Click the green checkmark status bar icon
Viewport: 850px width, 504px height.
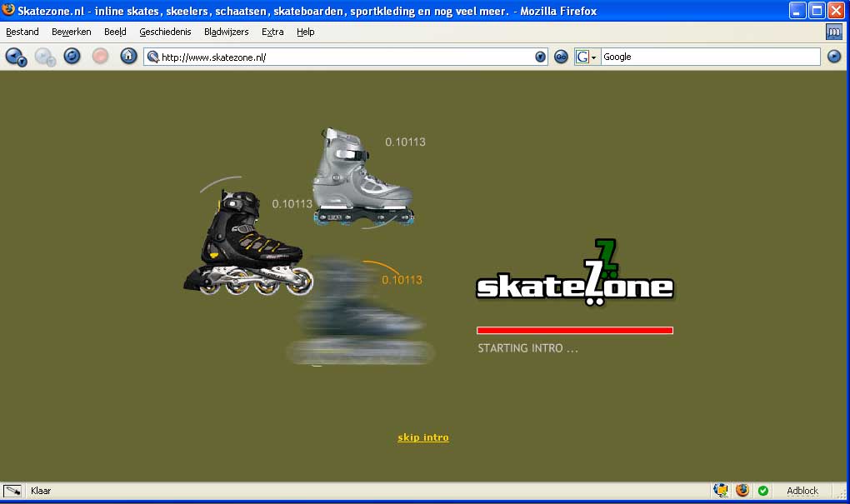(x=763, y=491)
